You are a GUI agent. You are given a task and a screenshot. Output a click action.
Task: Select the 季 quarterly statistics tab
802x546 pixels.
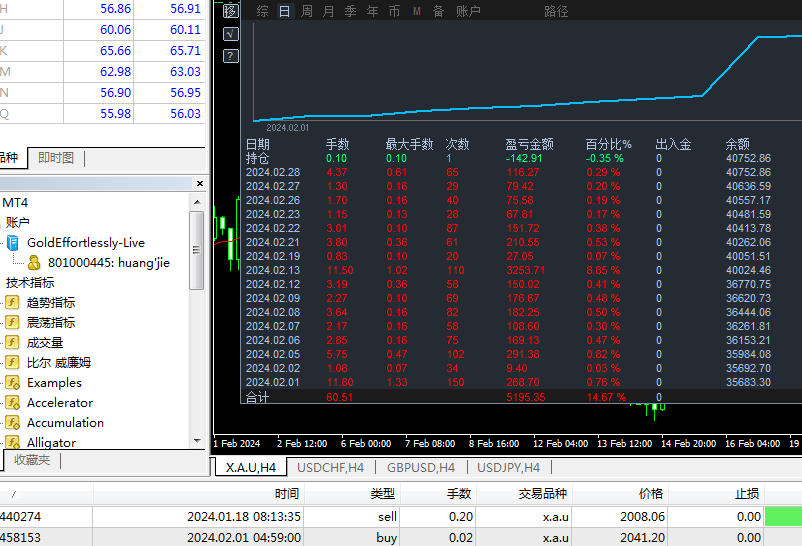tap(350, 11)
